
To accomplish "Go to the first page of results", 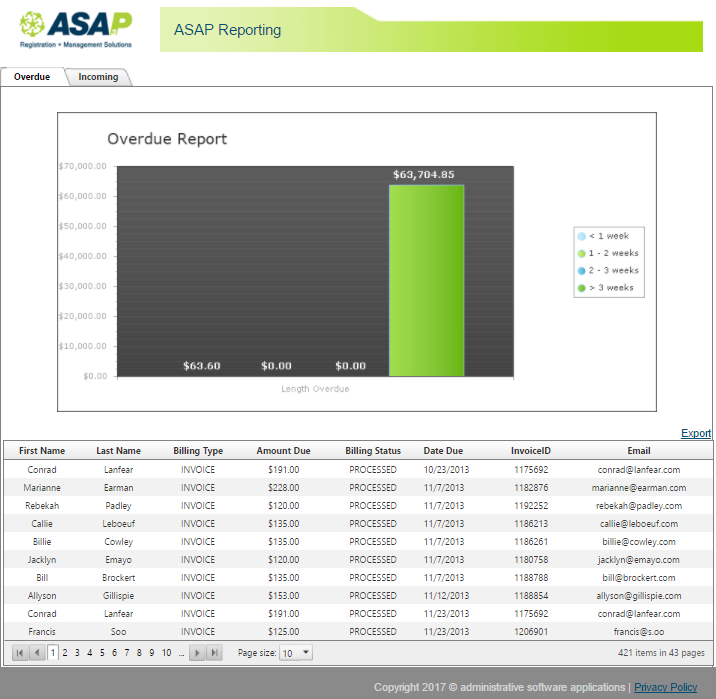I will click(x=19, y=653).
